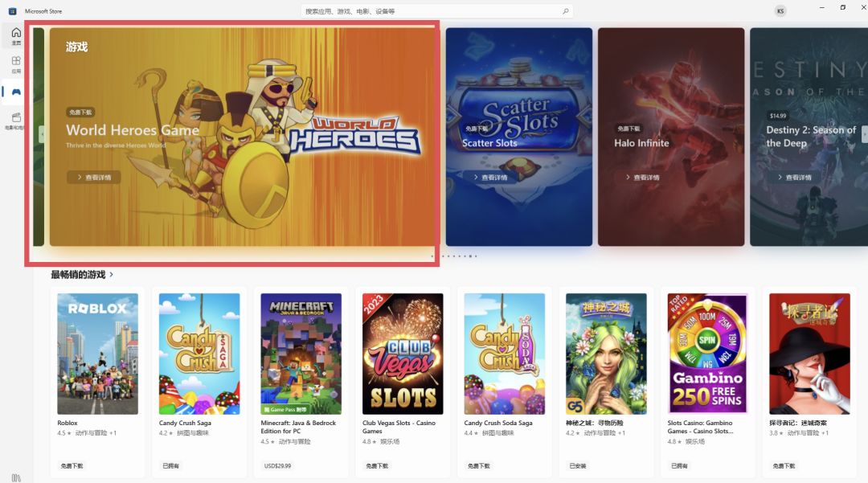Open the Apps section in sidebar

coord(16,64)
